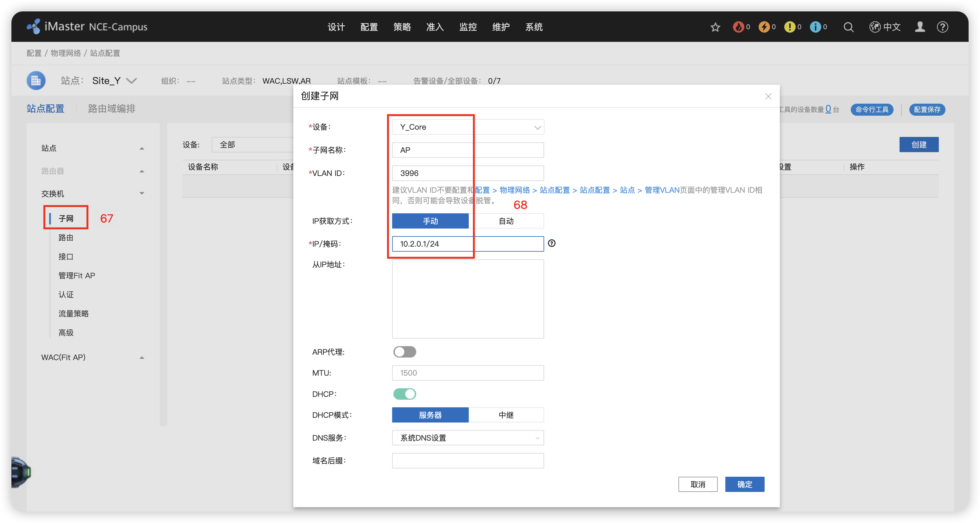
Task: Click the 域名后缀 input field
Action: (x=468, y=461)
